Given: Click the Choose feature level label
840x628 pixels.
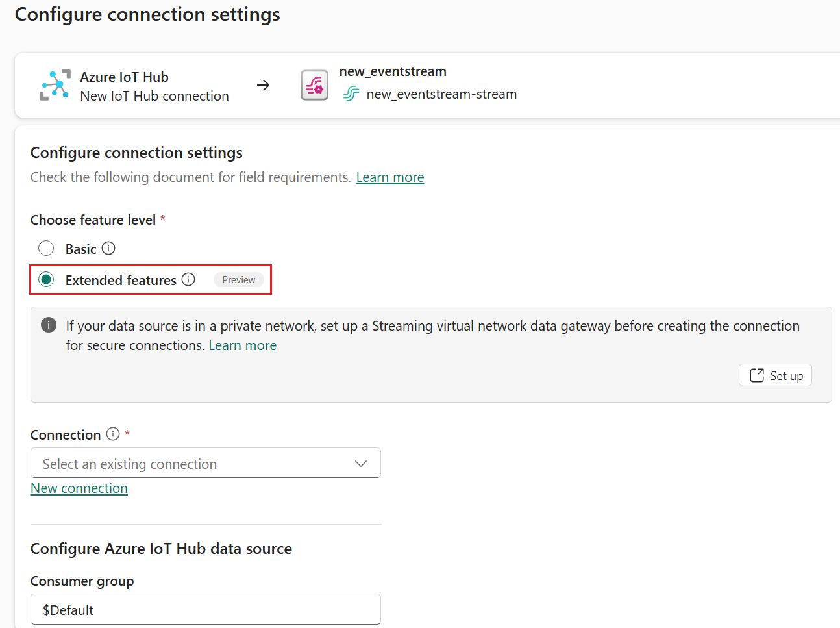Looking at the screenshot, I should [93, 220].
